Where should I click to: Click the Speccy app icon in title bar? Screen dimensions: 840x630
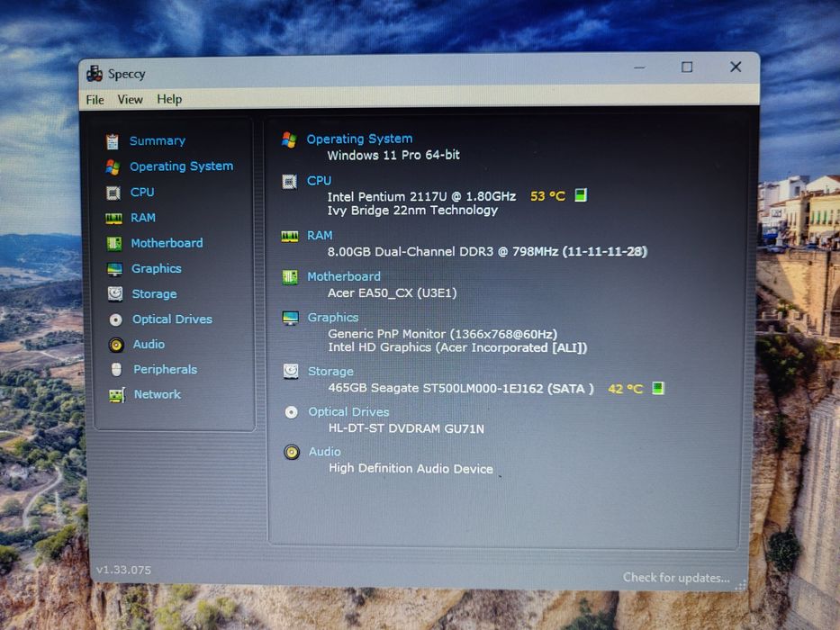[x=95, y=74]
